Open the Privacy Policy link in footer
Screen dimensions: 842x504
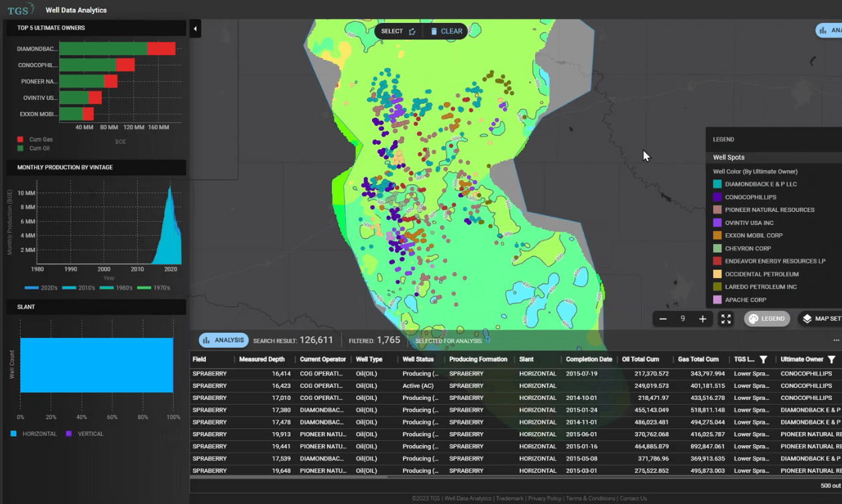(544, 498)
